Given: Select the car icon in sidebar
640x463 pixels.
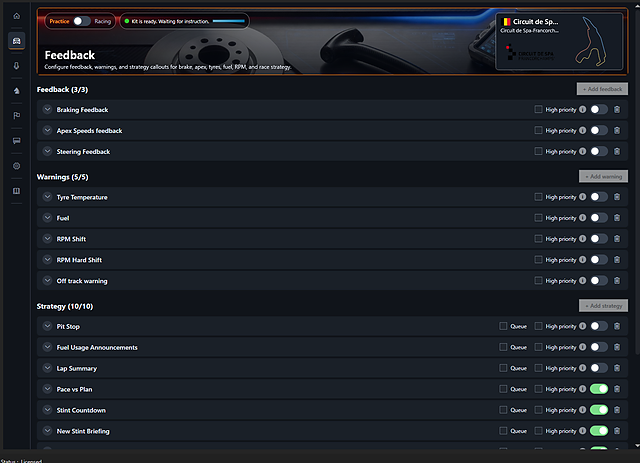Looking at the screenshot, I should click(17, 41).
